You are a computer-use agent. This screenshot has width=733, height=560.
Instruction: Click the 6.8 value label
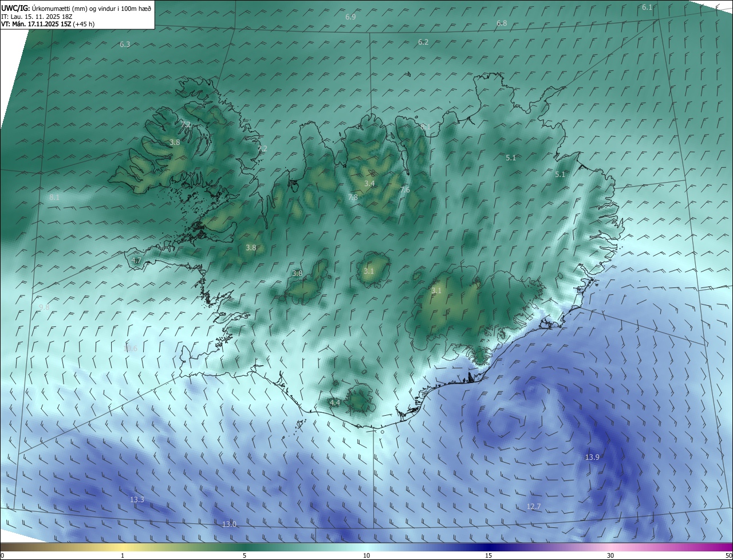pyautogui.click(x=502, y=23)
